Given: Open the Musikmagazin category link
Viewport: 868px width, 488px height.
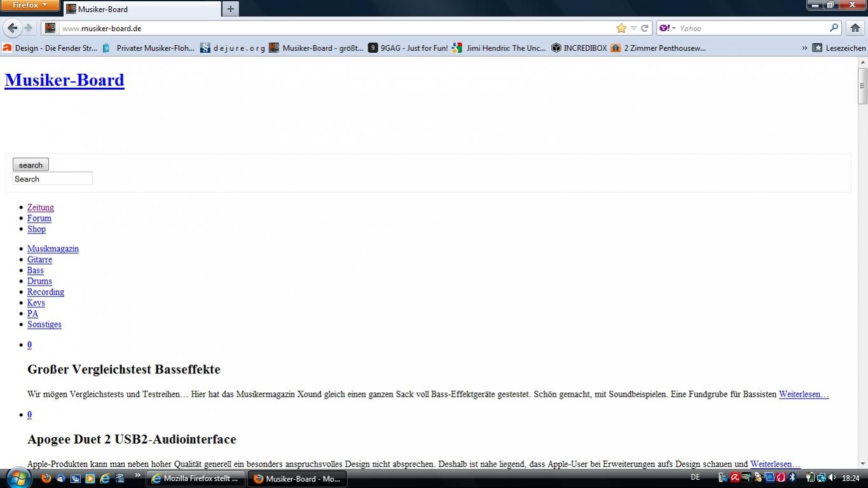Looking at the screenshot, I should coord(53,249).
